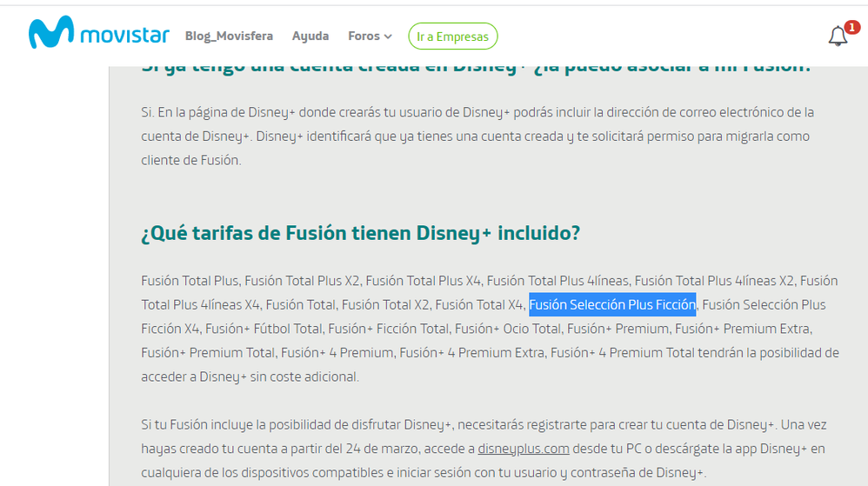The height and width of the screenshot is (486, 868).
Task: Click the movistar wordmark in header
Action: coord(123,36)
